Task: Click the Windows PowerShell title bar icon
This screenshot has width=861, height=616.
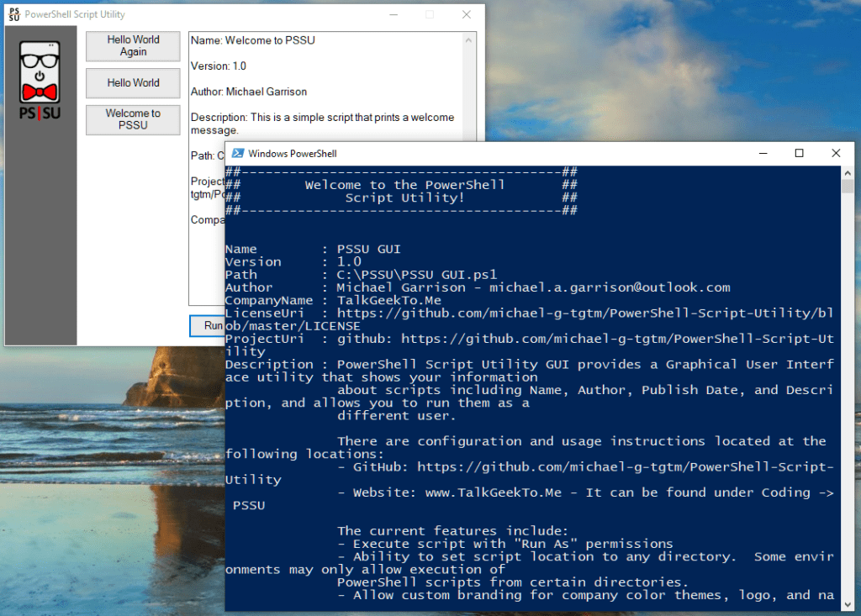Action: [238, 153]
